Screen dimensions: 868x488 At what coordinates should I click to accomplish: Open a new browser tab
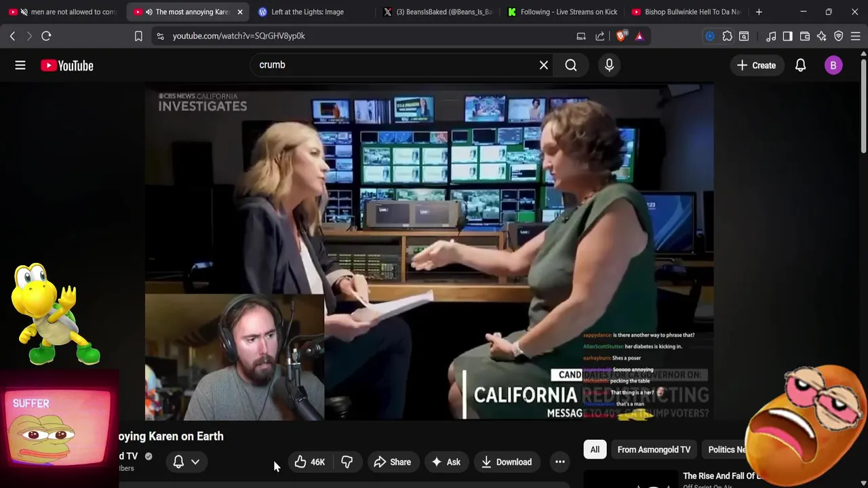759,12
